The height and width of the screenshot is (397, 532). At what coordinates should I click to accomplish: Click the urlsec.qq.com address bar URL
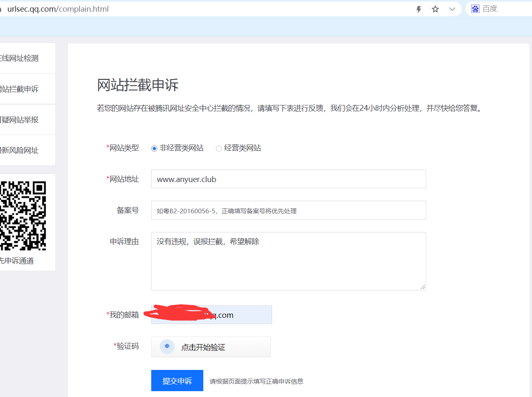[x=58, y=9]
